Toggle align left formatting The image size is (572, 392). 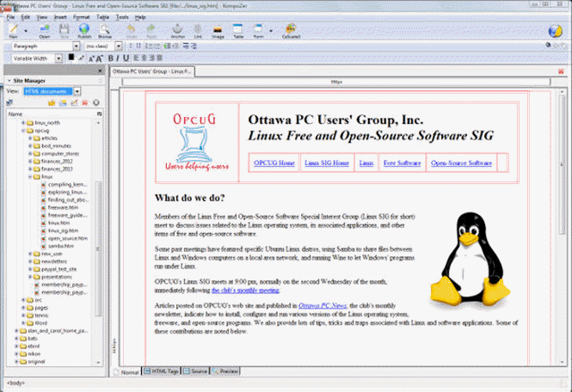137,58
